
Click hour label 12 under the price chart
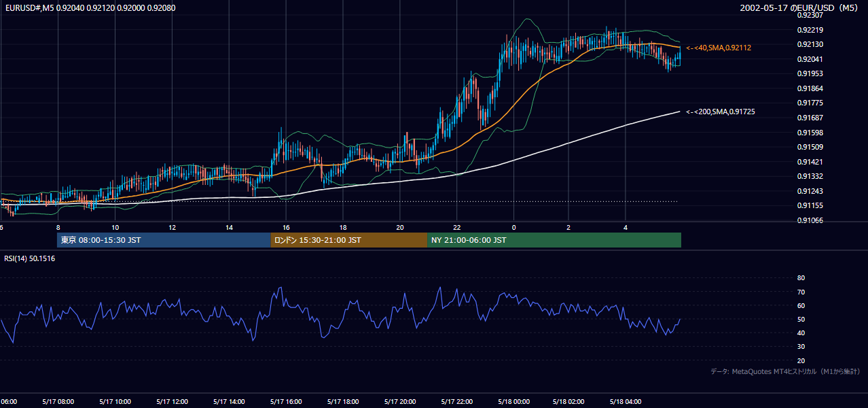point(173,228)
